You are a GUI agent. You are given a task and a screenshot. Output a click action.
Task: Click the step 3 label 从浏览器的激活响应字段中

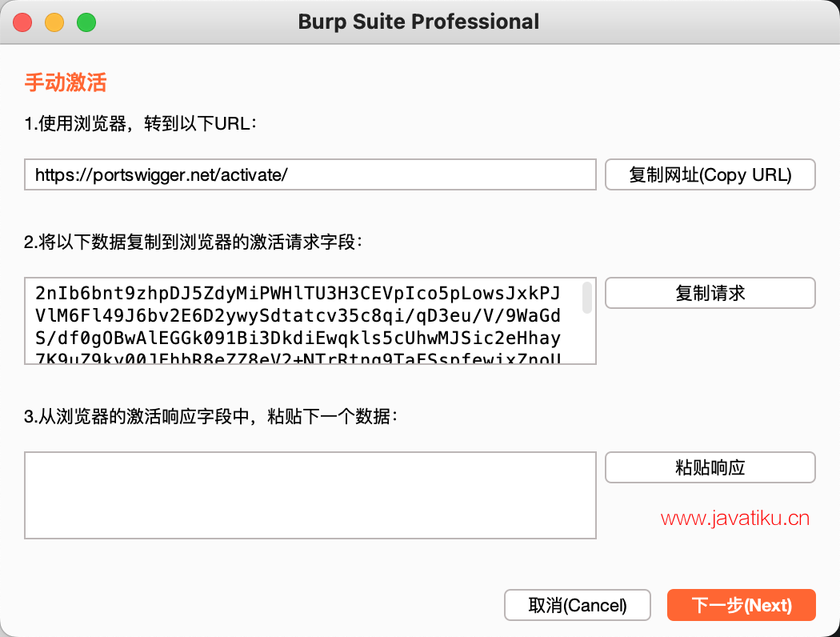click(211, 416)
